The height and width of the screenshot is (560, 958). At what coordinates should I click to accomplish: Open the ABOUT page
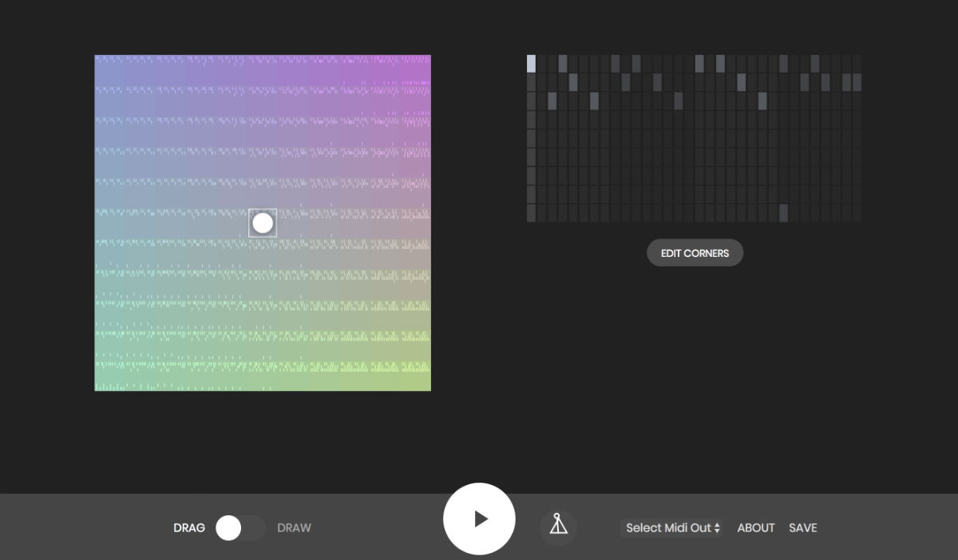[755, 527]
